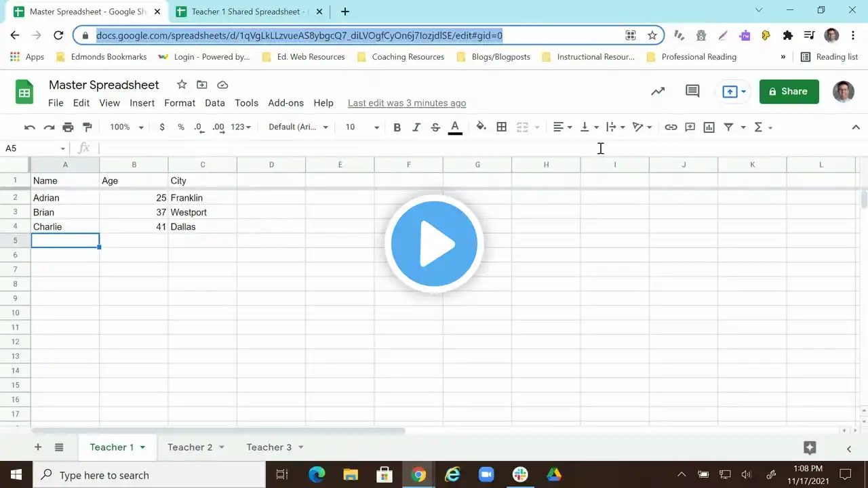This screenshot has width=868, height=488.
Task: Open the zoom 100% dropdown
Action: pyautogui.click(x=127, y=127)
